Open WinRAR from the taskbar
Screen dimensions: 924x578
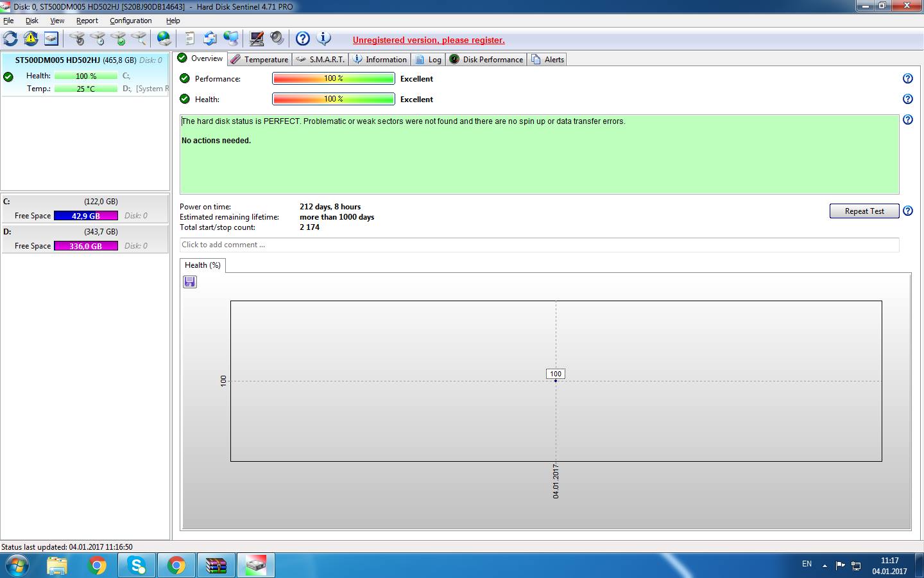tap(216, 565)
